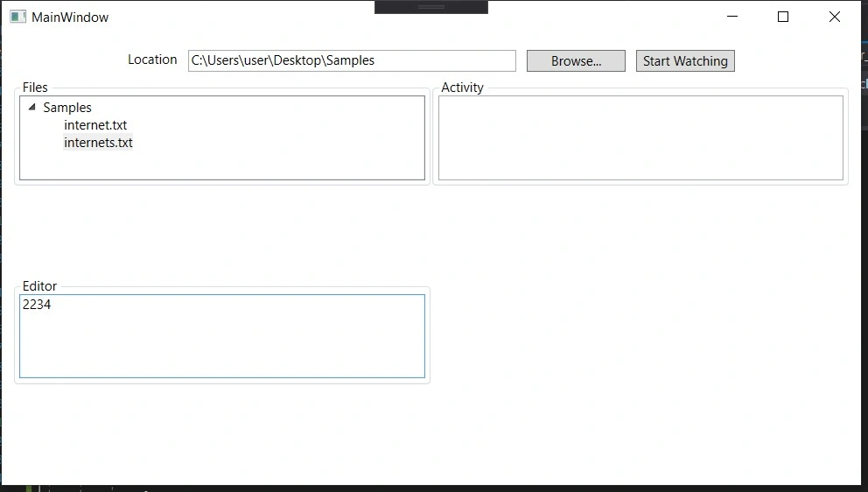This screenshot has width=868, height=492.
Task: Click the Activity log list area
Action: 640,138
